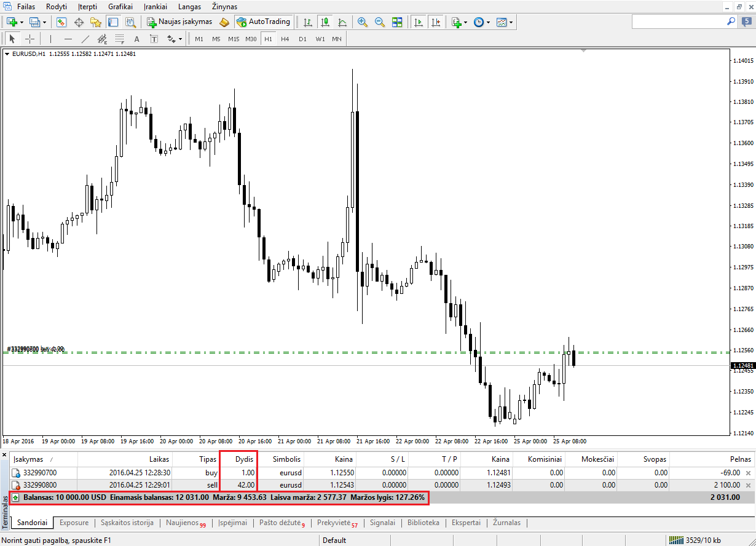Zoom out the chart with magnifier minus
The height and width of the screenshot is (546, 756).
[379, 22]
